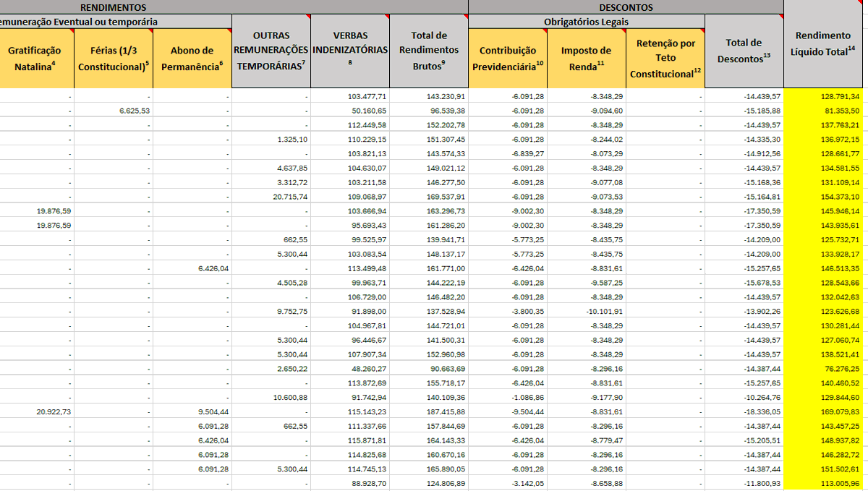This screenshot has height=491, width=868.
Task: Select the Abono de Permanência header
Action: (x=192, y=59)
